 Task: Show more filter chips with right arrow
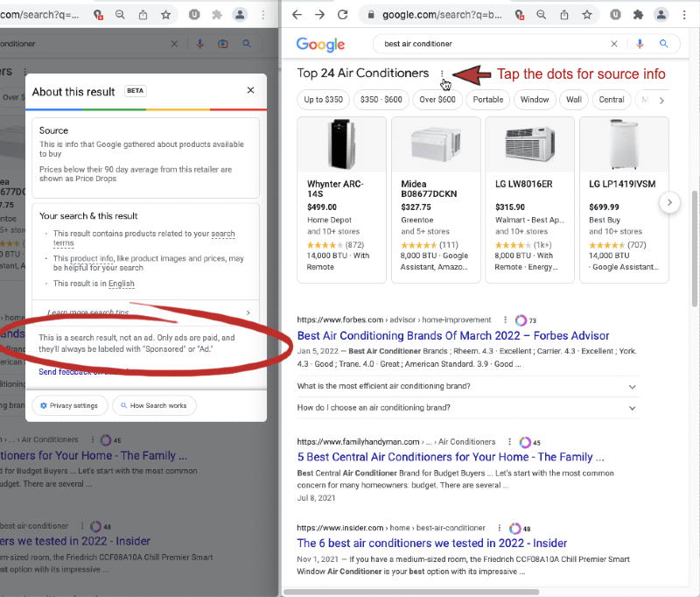click(661, 101)
